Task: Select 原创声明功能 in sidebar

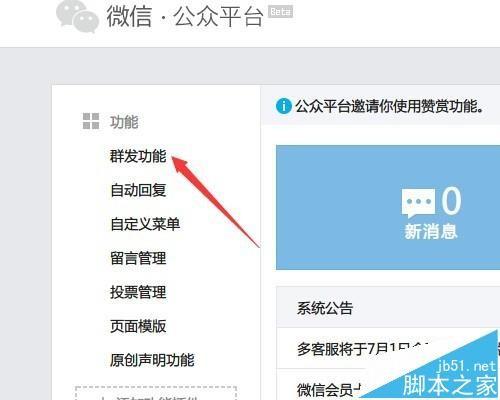Action: coord(152,360)
